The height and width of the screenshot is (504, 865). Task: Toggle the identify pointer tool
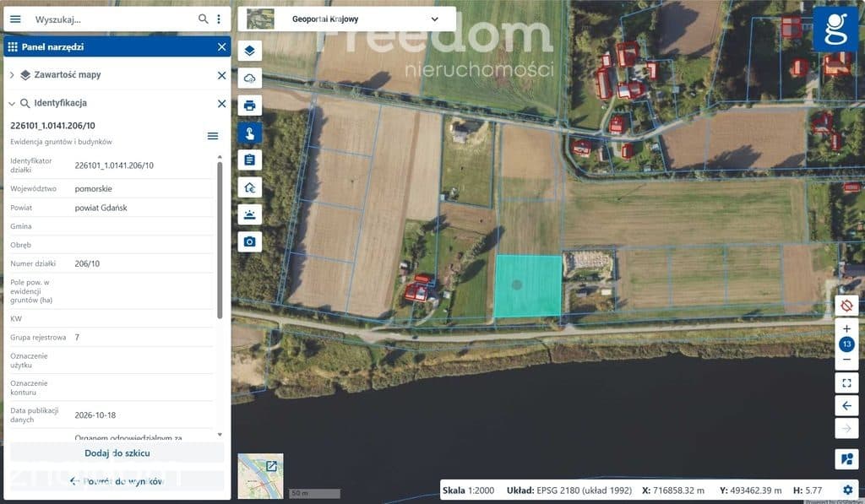pyautogui.click(x=249, y=133)
